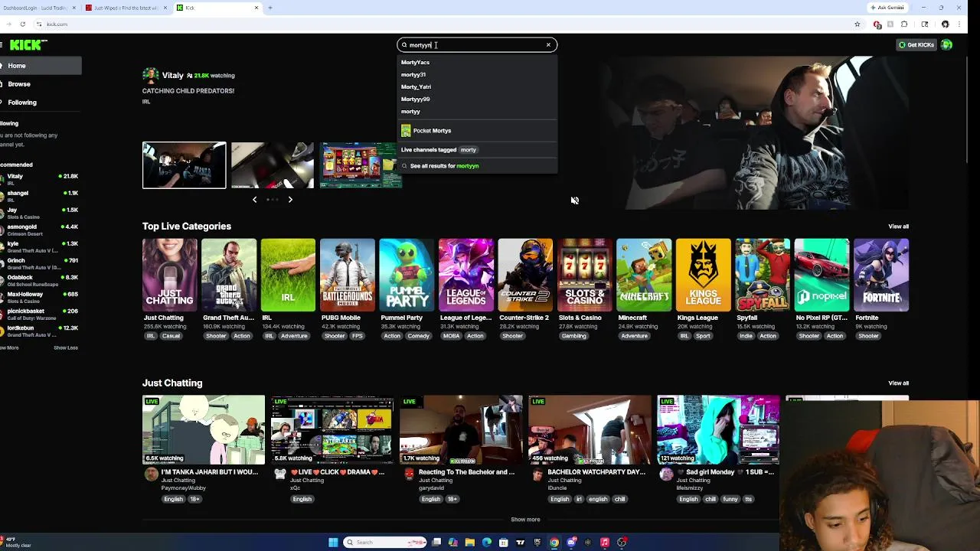Open the No Pixel RP category card
Image resolution: width=980 pixels, height=551 pixels.
tap(822, 275)
